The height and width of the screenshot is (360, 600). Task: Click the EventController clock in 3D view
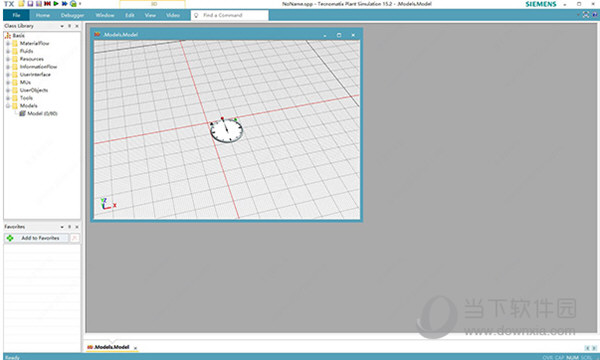(227, 130)
